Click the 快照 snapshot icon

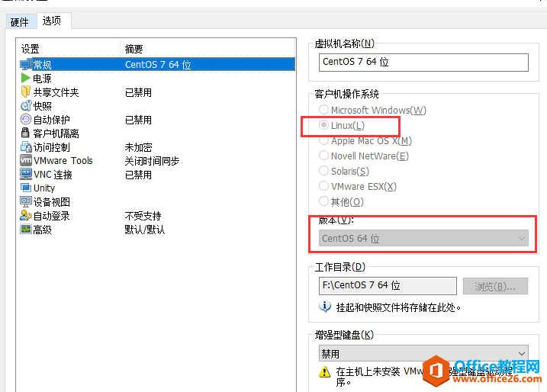[x=26, y=106]
